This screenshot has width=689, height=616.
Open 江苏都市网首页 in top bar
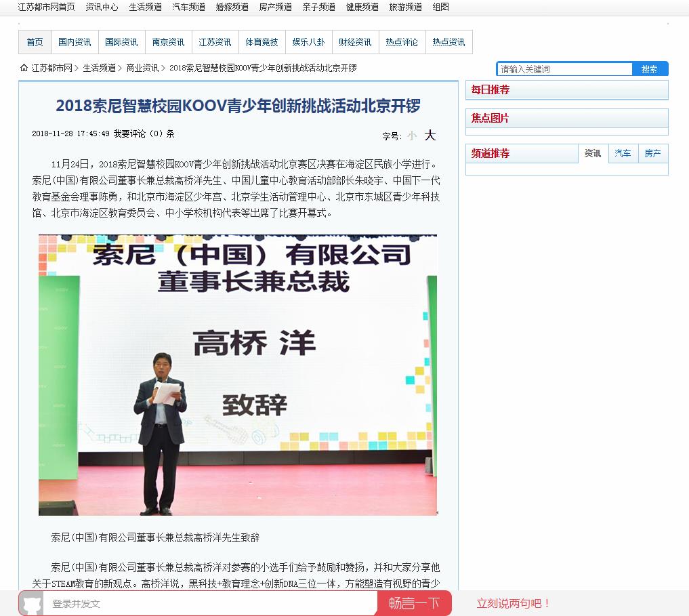46,7
